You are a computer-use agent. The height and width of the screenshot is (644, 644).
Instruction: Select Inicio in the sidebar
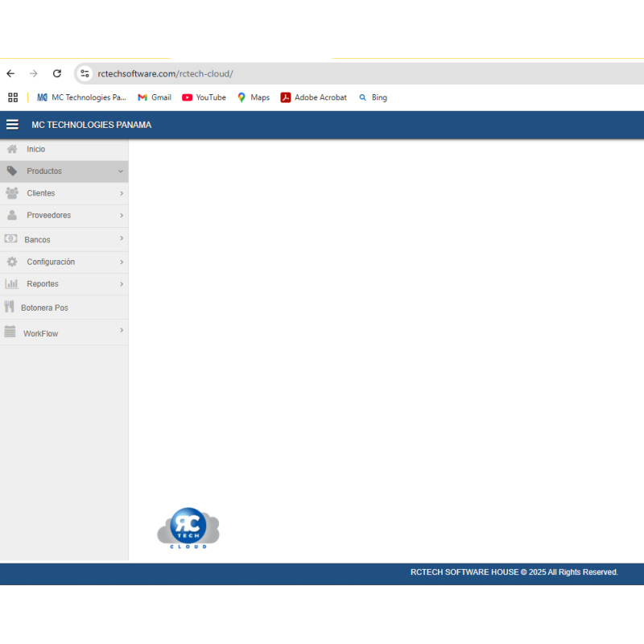(64, 149)
